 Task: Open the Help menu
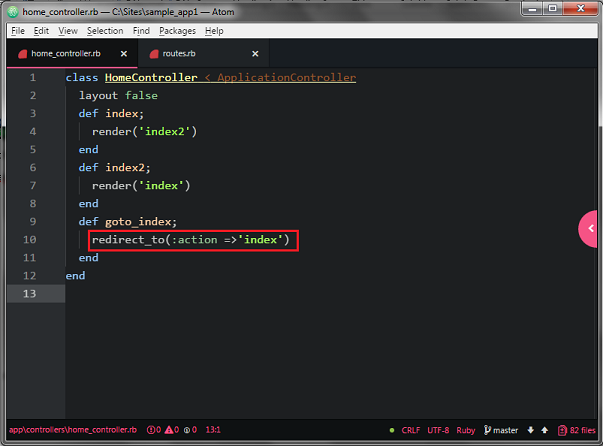coord(214,31)
